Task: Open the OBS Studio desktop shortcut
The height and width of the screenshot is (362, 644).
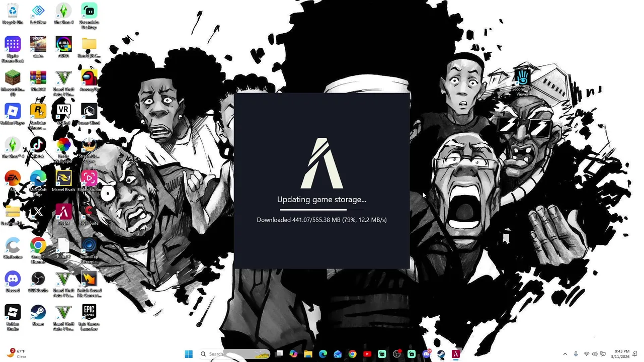Action: (38, 282)
